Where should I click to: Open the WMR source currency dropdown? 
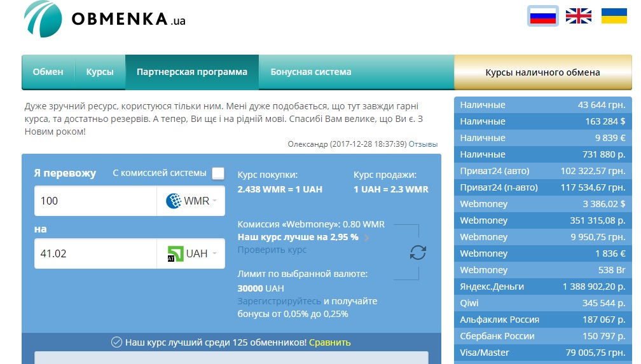(x=191, y=201)
